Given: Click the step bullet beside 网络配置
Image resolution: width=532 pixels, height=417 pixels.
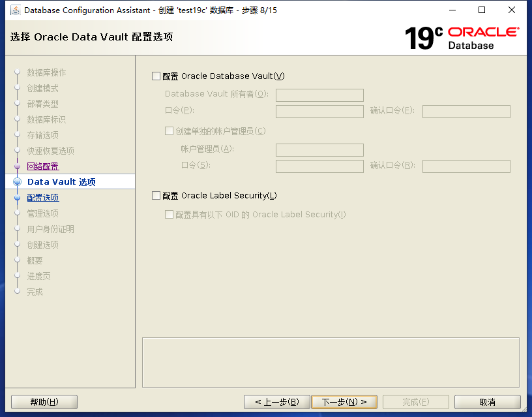Looking at the screenshot, I should coord(18,166).
